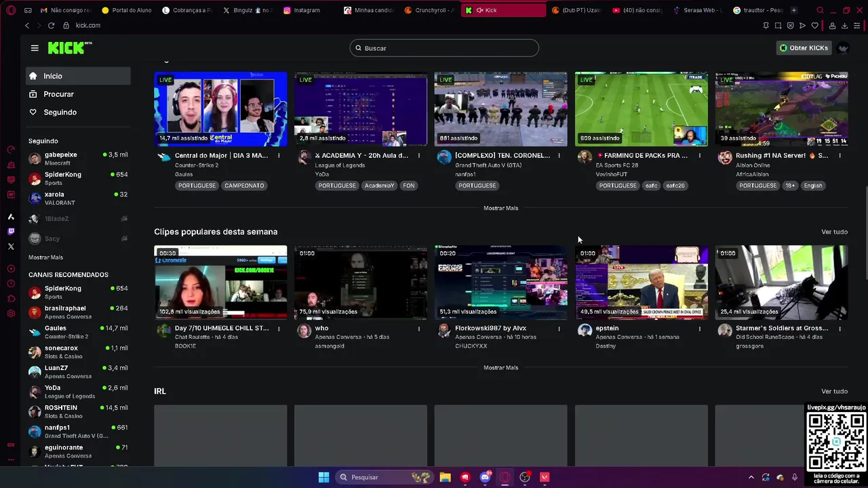The height and width of the screenshot is (488, 868).
Task: Switch to Portal do Aluno tab
Action: click(126, 10)
